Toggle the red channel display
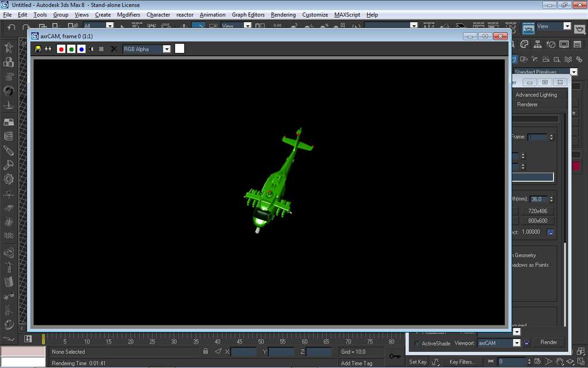 [x=61, y=49]
